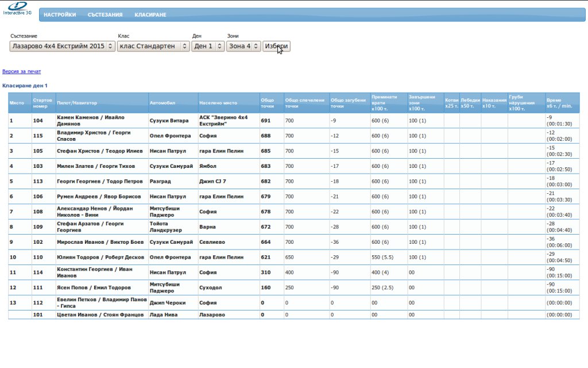The width and height of the screenshot is (588, 368).
Task: Open the Състезание dropdown Лазарово 4x4 Екстрийм 2015
Action: click(x=62, y=46)
